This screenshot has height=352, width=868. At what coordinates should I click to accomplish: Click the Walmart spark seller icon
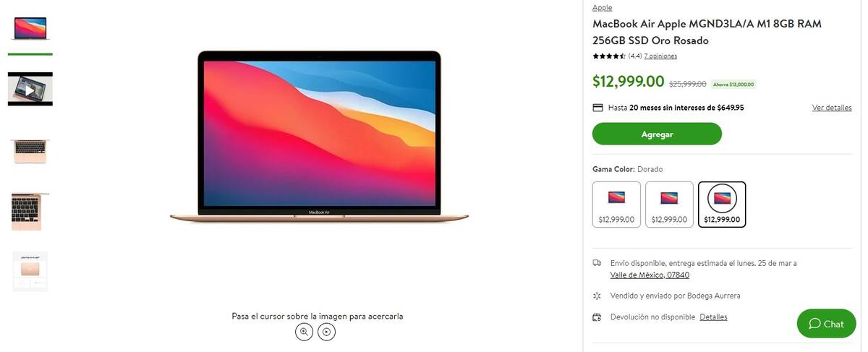click(597, 296)
